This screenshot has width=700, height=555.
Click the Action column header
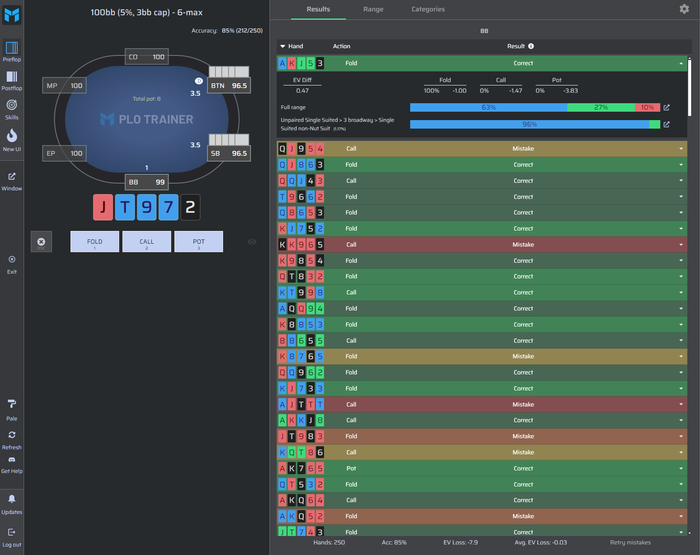pos(341,46)
